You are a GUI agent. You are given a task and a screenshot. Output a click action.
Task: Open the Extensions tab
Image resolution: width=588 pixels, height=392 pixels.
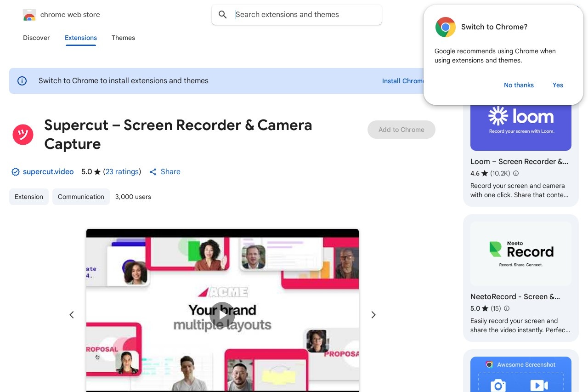point(81,38)
